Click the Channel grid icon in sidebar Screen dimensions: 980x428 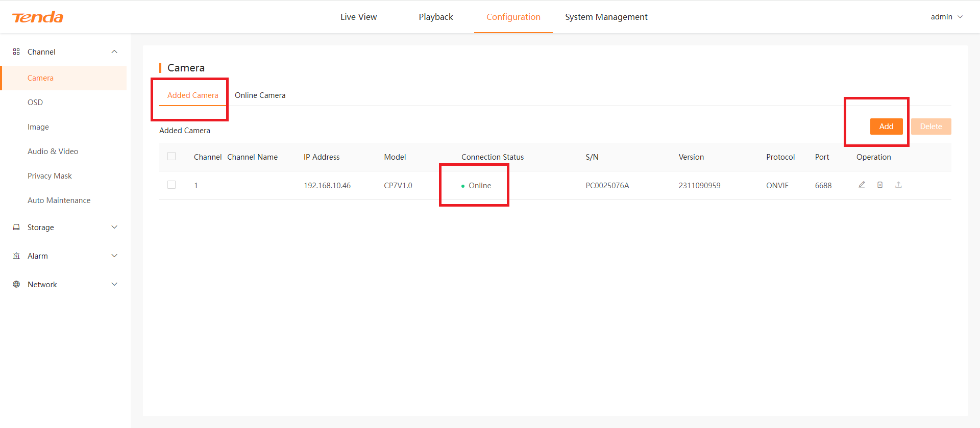click(16, 52)
